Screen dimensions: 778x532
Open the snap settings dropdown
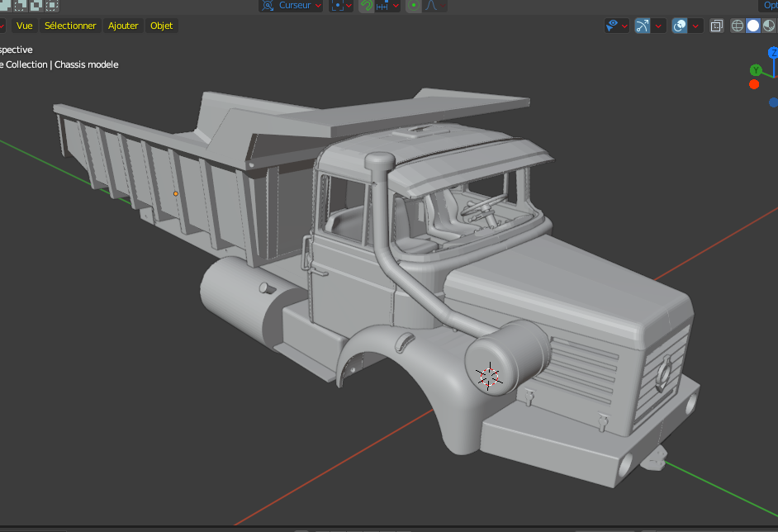point(387,5)
